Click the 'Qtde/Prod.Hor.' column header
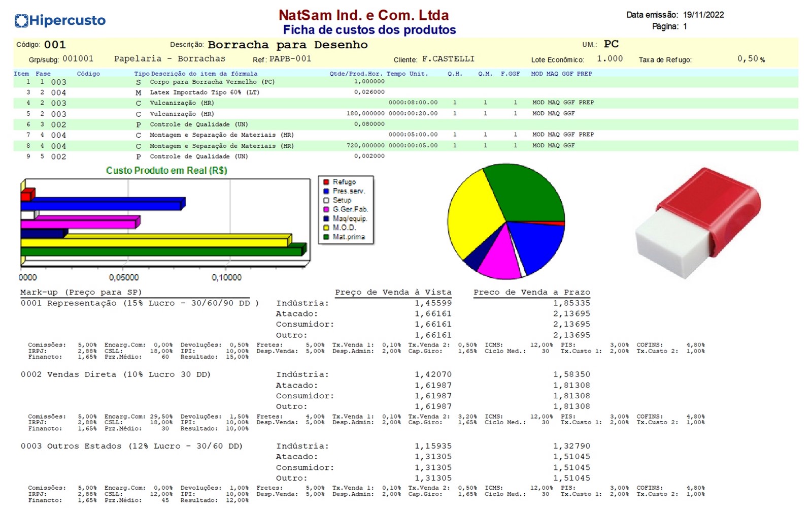812x508 pixels. pos(356,74)
